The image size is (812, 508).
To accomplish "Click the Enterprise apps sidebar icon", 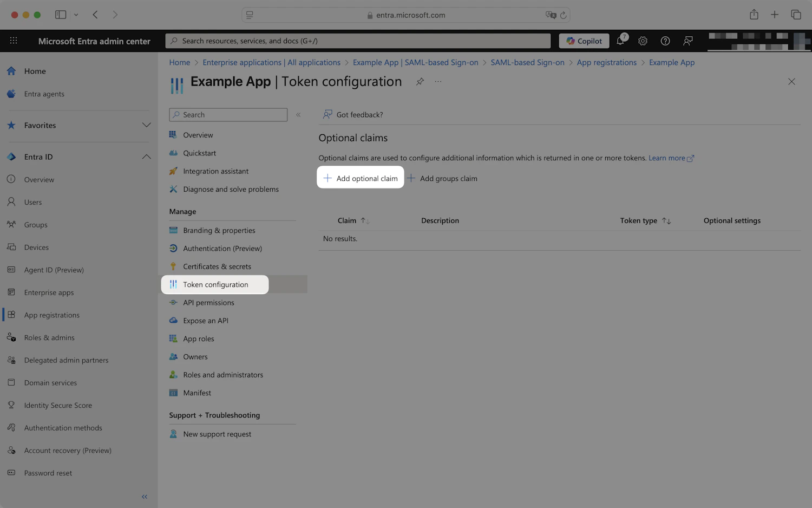I will (x=11, y=292).
